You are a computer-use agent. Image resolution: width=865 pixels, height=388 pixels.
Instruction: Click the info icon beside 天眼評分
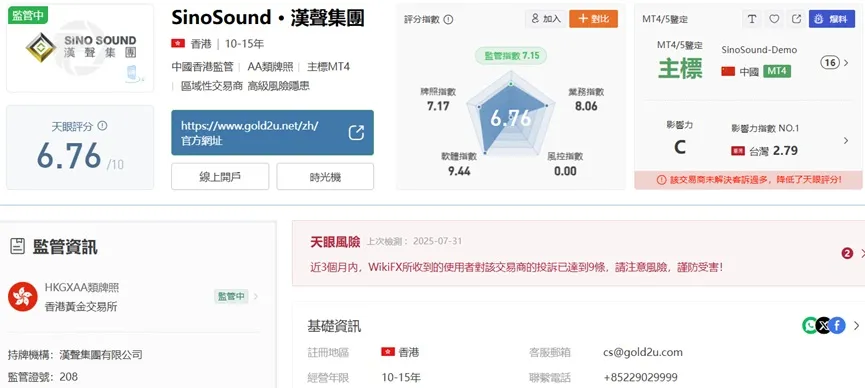[102, 126]
